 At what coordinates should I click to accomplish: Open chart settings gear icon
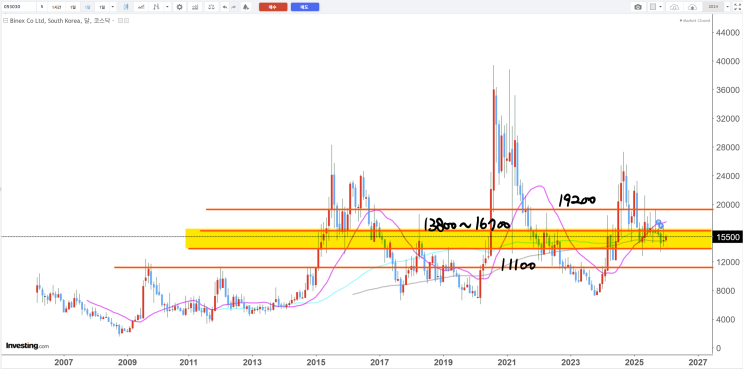point(179,7)
